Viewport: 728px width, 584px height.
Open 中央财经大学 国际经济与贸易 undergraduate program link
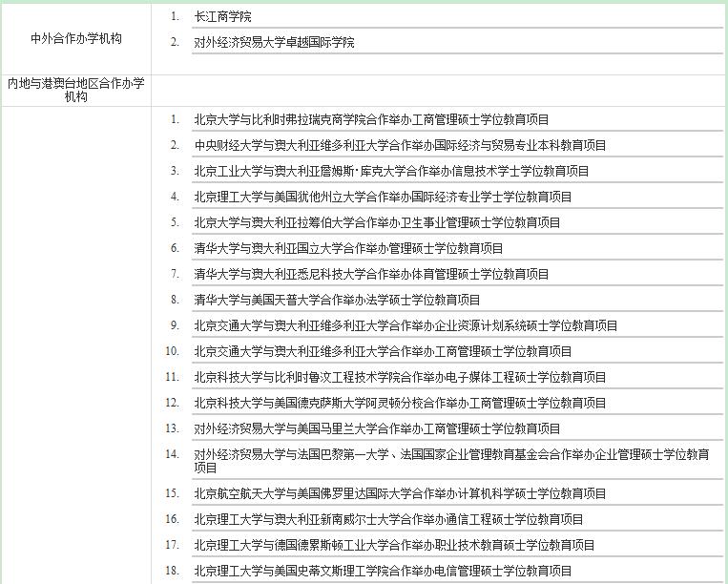pos(400,146)
